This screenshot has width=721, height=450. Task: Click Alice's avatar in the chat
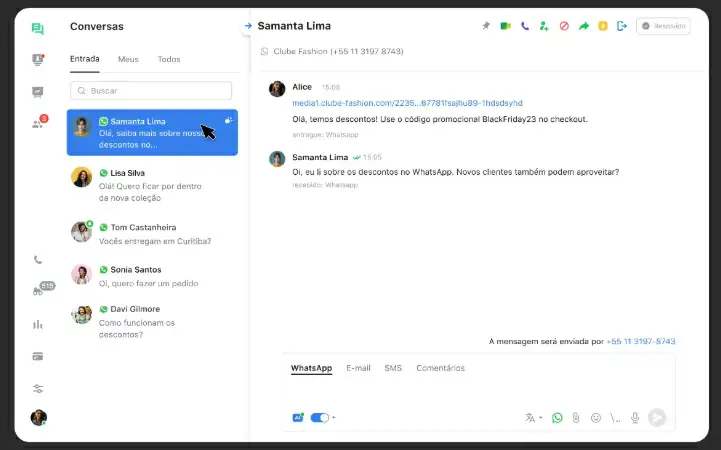coord(277,89)
